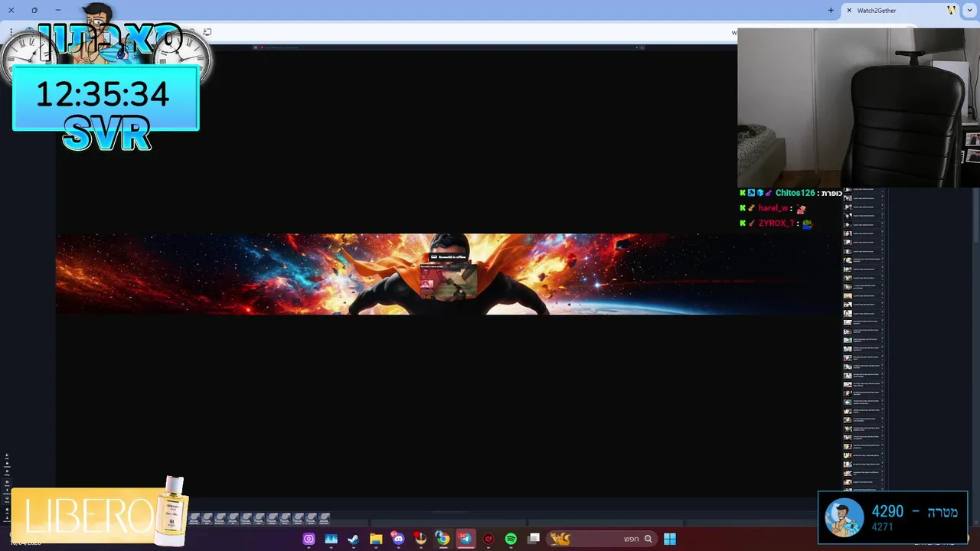Image resolution: width=980 pixels, height=551 pixels.
Task: Click the small video preview on the banner
Action: (448, 280)
